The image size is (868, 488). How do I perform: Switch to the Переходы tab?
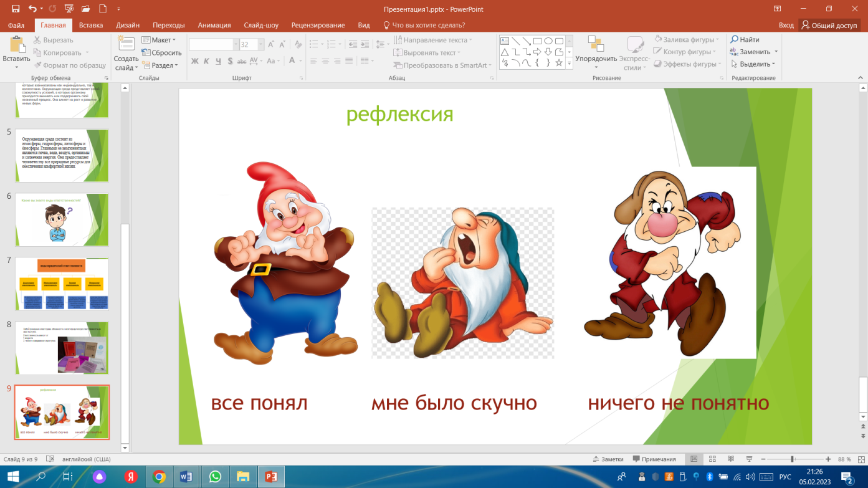(x=169, y=25)
